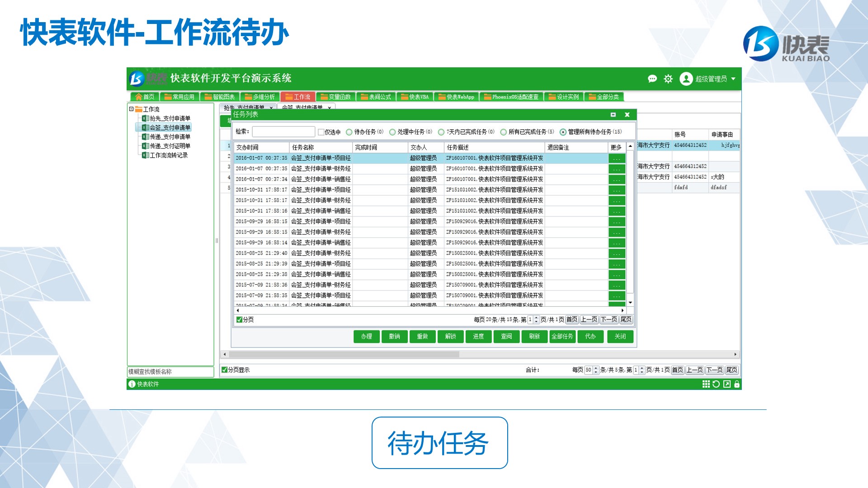868x488 pixels.
Task: Click the 超级管理员 user avatar icon
Action: click(x=686, y=79)
